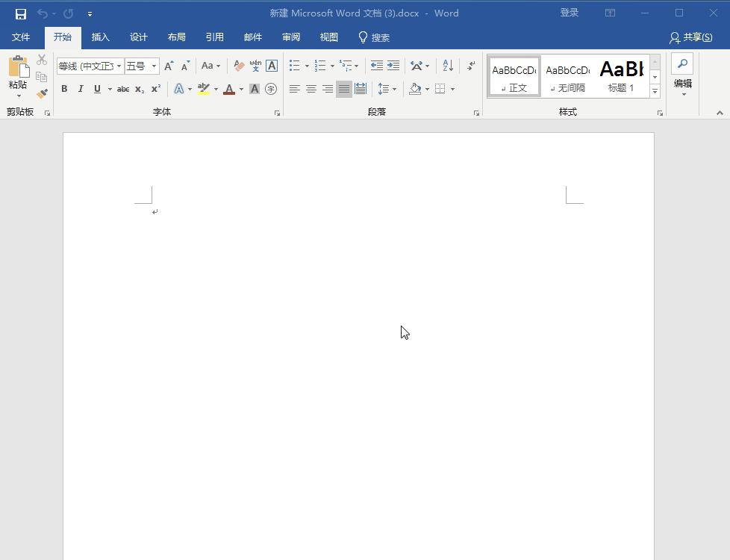
Task: Click the Save icon in title bar
Action: tap(20, 13)
